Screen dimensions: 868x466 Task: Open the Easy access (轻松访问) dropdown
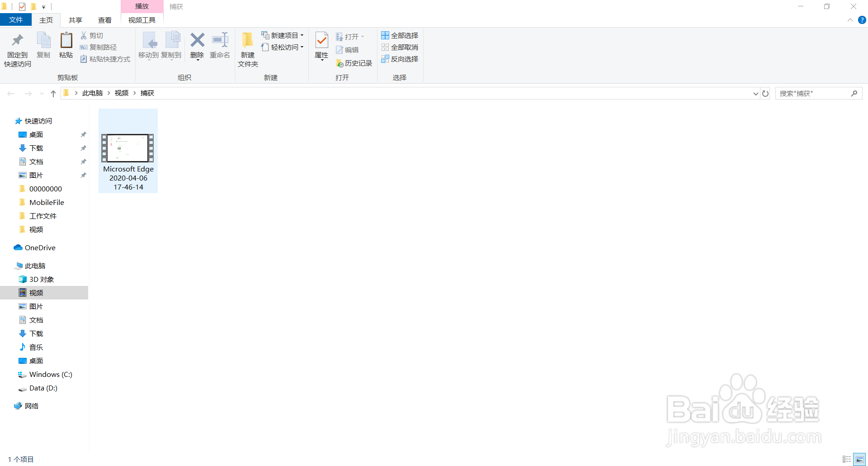click(283, 47)
